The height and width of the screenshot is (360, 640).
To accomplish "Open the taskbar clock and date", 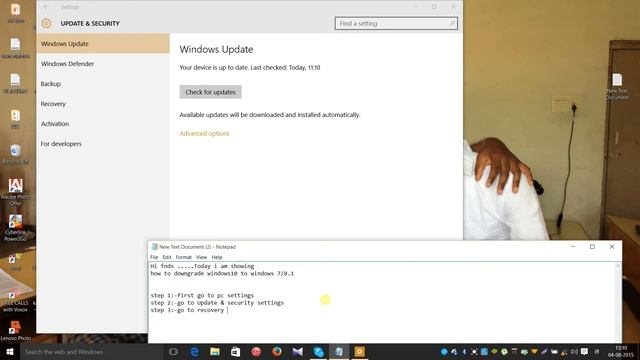I will coord(621,351).
